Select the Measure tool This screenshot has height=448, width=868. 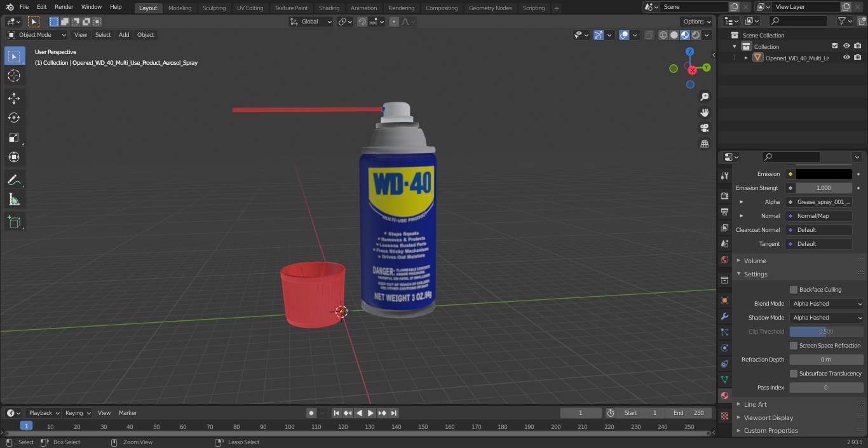14,200
